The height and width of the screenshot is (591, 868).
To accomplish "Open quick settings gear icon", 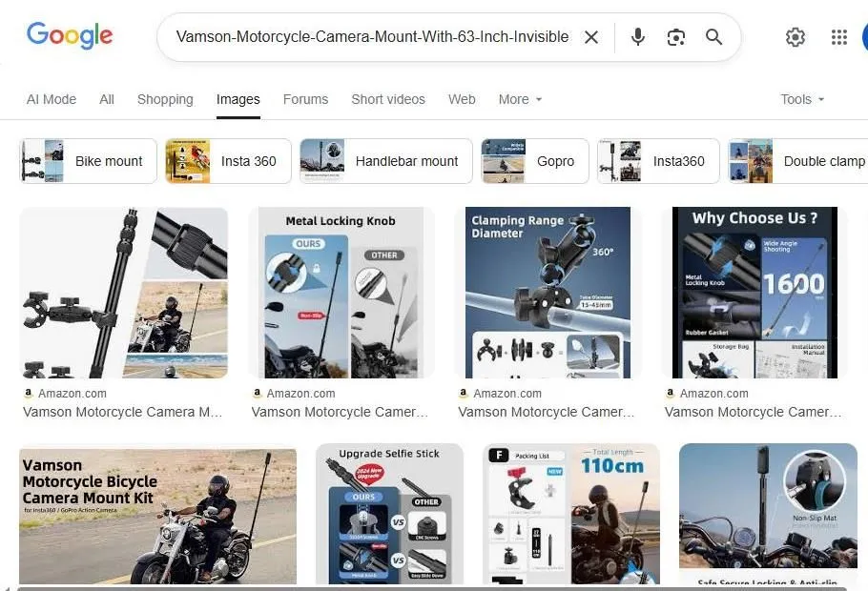I will click(x=795, y=37).
